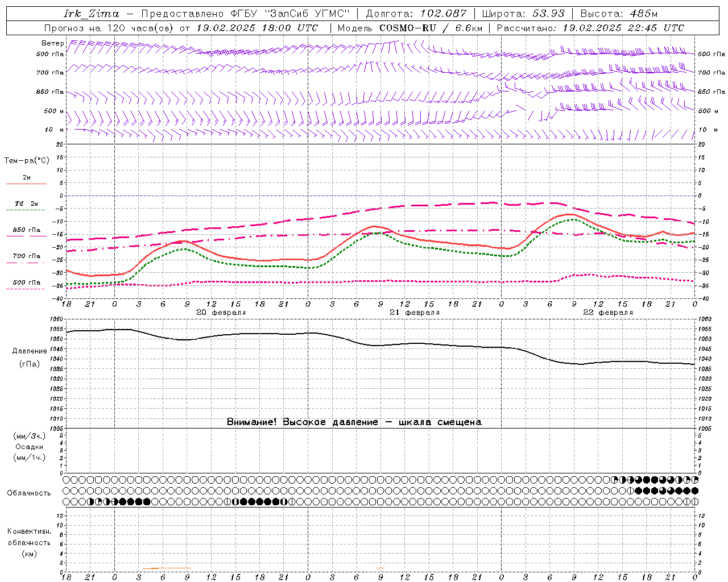Screen dimensions: 728x582
Task: Click the longitude value 102.087
Action: pos(443,14)
